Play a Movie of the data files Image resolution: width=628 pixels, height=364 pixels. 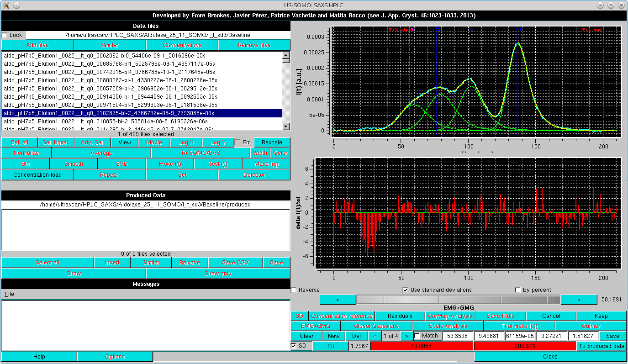tap(154, 142)
